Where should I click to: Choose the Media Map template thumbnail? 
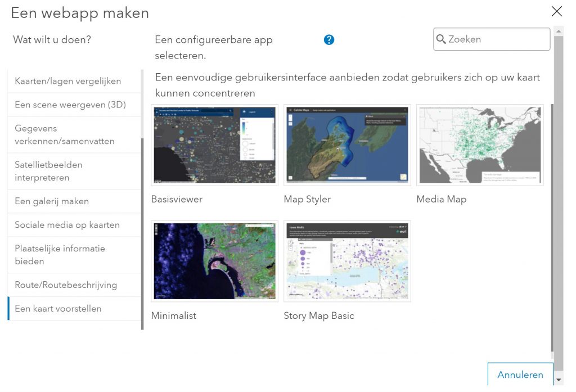[480, 145]
